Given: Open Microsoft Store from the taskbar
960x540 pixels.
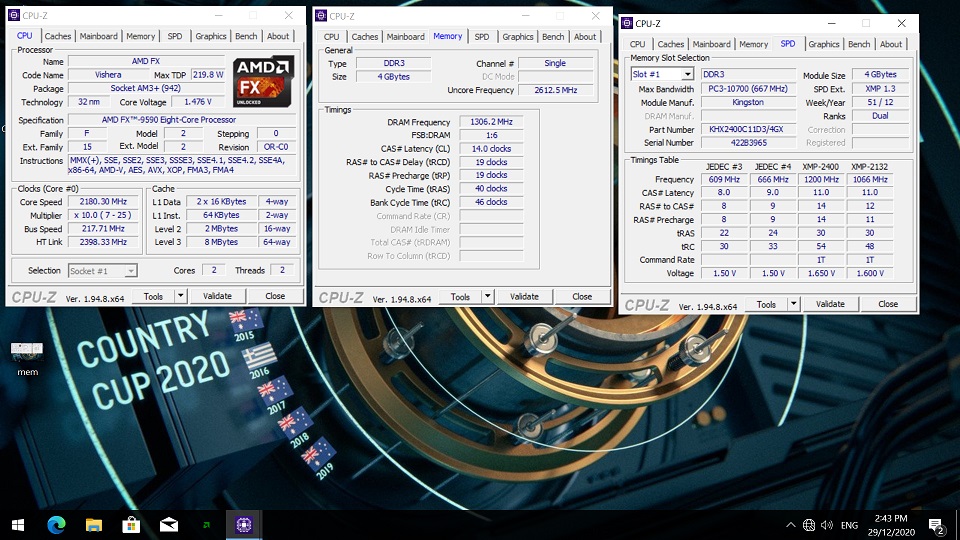Looking at the screenshot, I should [x=131, y=525].
